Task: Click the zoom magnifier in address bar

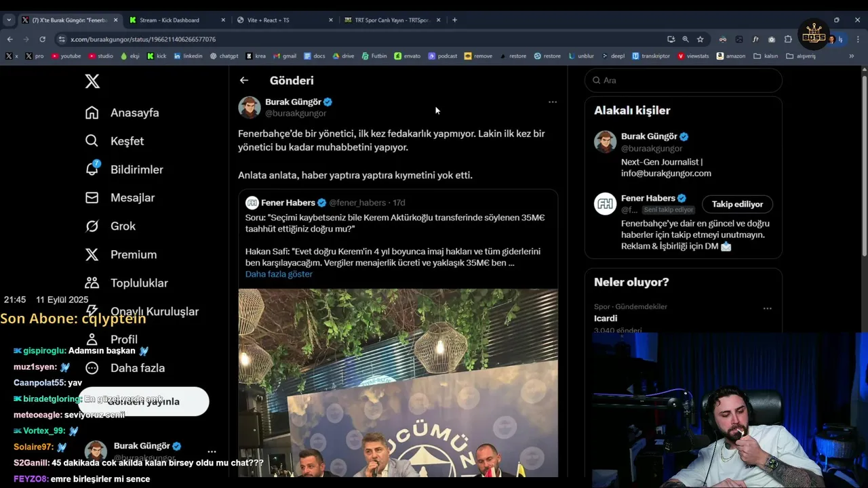Action: 686,39
